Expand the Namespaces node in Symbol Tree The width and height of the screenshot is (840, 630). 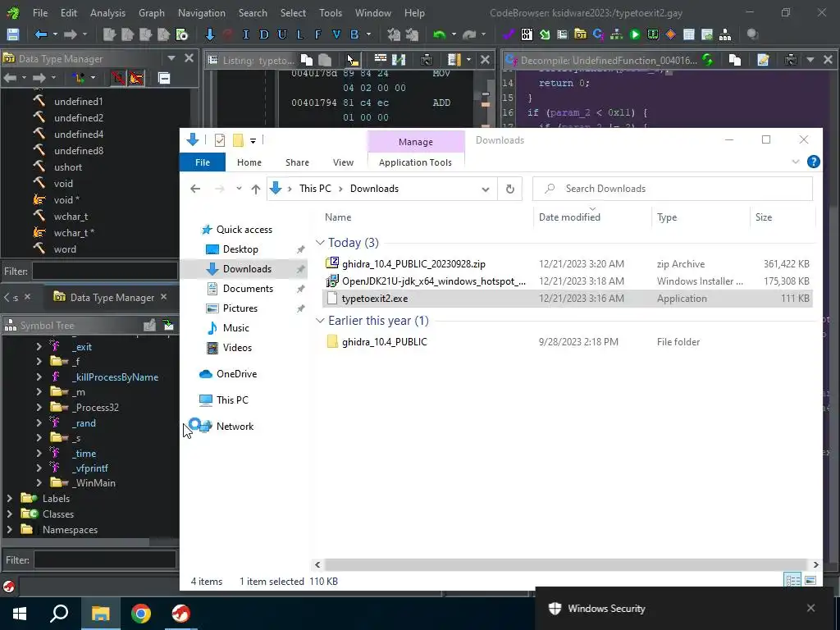(x=10, y=529)
